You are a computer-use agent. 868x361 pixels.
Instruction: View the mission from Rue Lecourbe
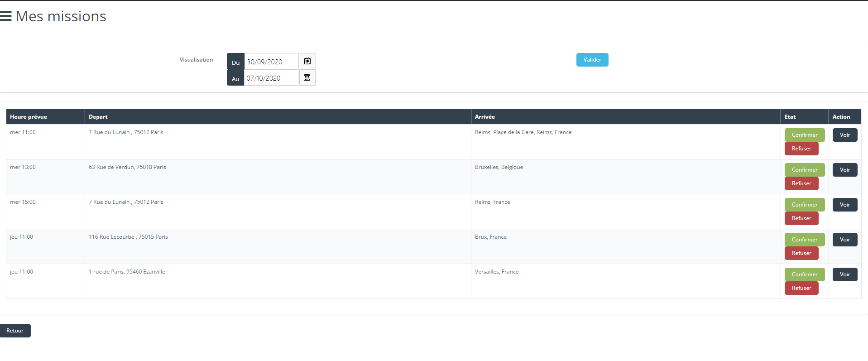(844, 240)
